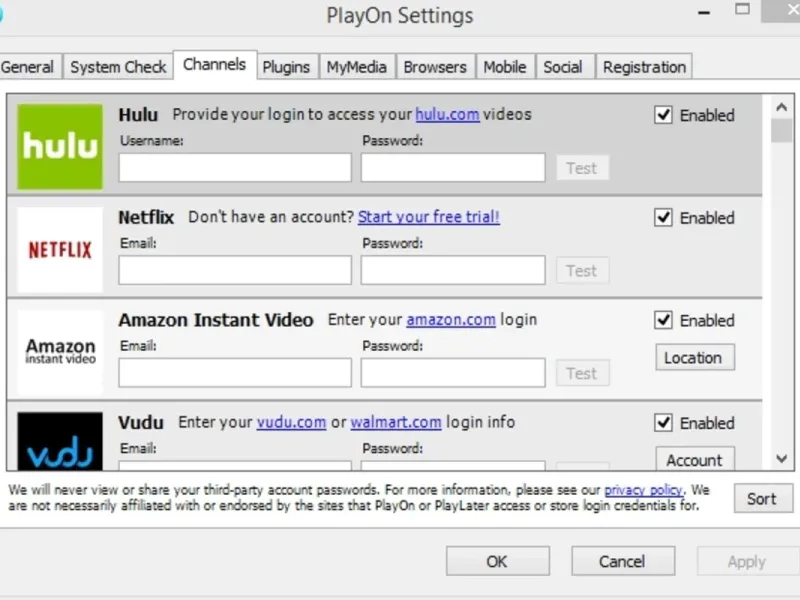Switch to the MyMedia tab
This screenshot has height=600, width=800.
[356, 67]
